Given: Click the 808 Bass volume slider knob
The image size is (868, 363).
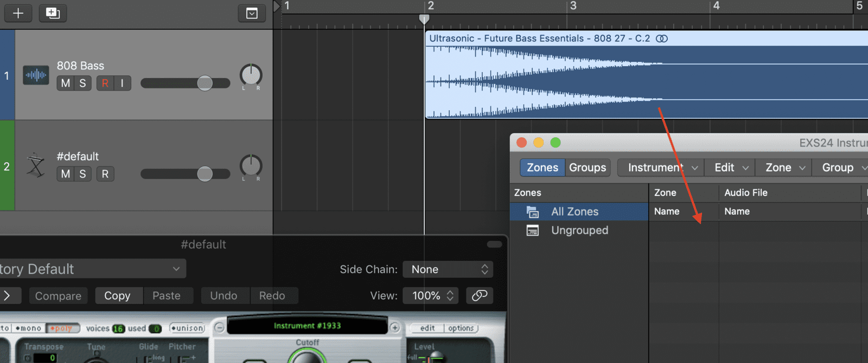Looking at the screenshot, I should pyautogui.click(x=205, y=83).
